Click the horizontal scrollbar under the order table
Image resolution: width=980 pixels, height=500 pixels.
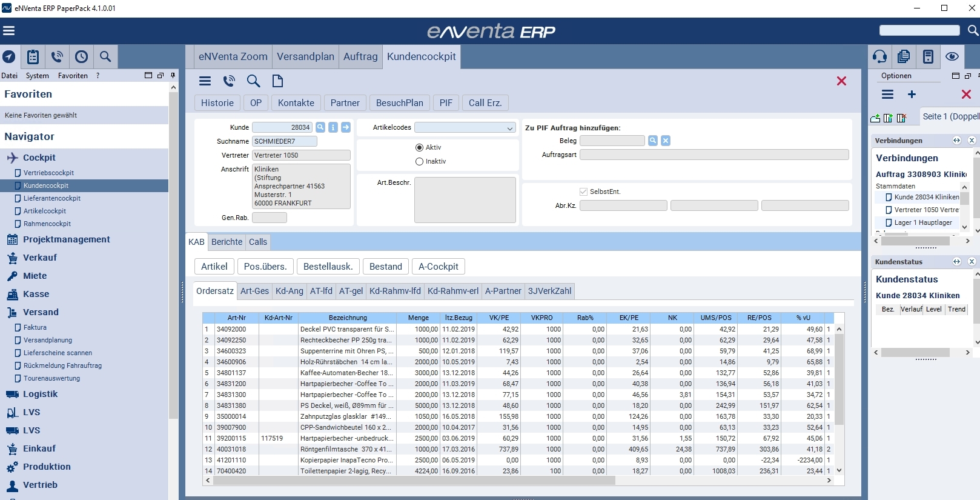point(414,481)
